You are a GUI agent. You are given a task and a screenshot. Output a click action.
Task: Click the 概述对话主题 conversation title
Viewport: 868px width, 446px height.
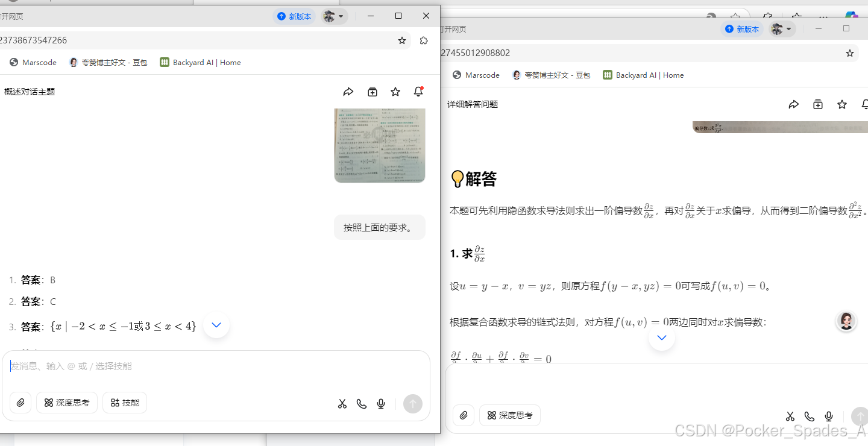point(30,92)
